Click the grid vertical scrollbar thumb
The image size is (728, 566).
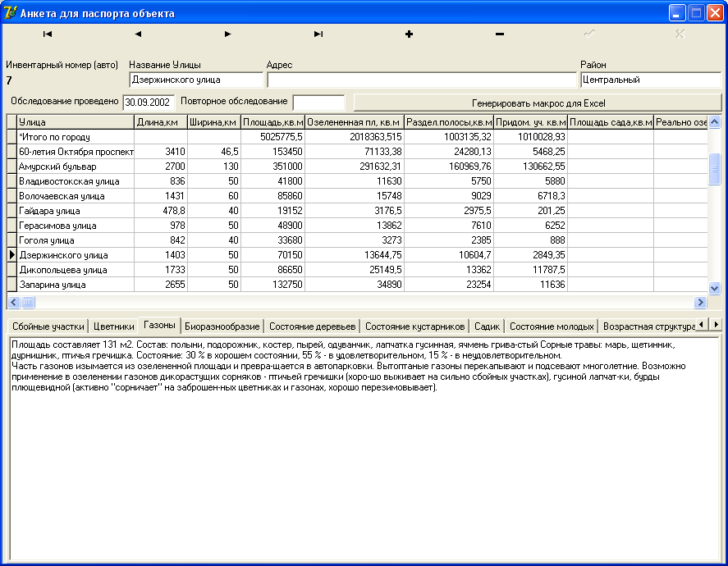pos(715,169)
